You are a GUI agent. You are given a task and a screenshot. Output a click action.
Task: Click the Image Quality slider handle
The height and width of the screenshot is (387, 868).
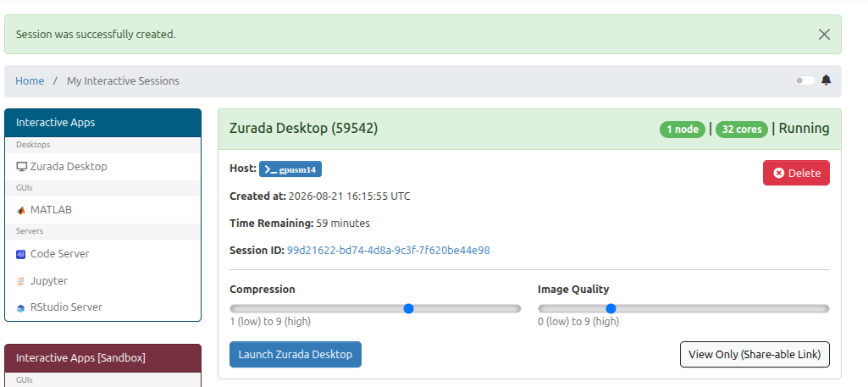[x=611, y=308]
